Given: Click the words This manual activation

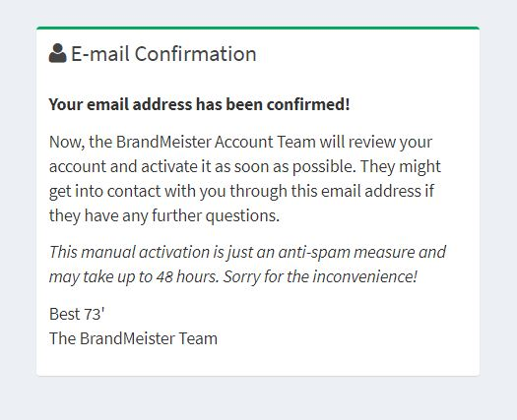Looking at the screenshot, I should tap(129, 252).
